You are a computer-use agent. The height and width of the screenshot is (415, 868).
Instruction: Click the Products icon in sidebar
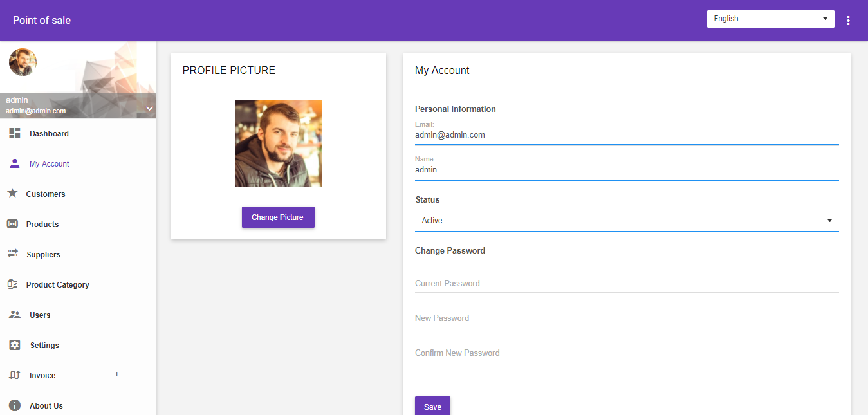point(12,224)
